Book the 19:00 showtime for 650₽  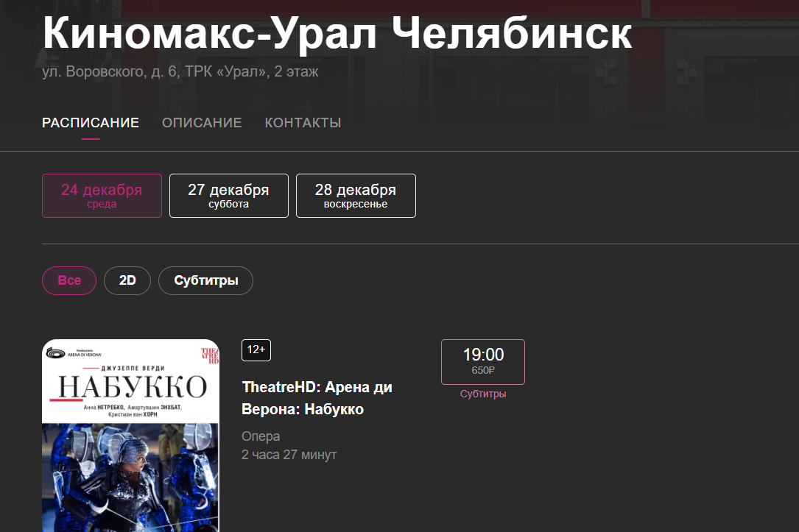click(483, 362)
